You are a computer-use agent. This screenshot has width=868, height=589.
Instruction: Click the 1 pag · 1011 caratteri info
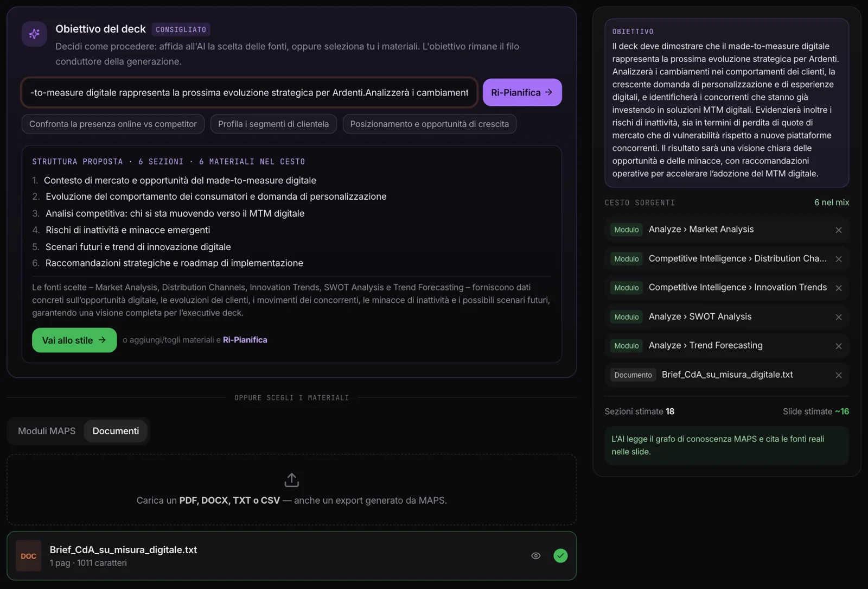[x=88, y=563]
